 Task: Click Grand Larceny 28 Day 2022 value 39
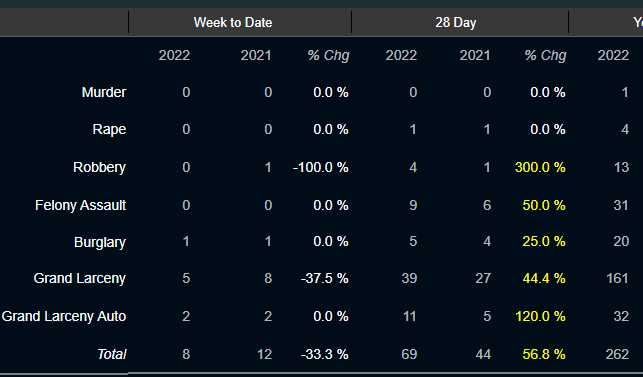pyautogui.click(x=409, y=279)
